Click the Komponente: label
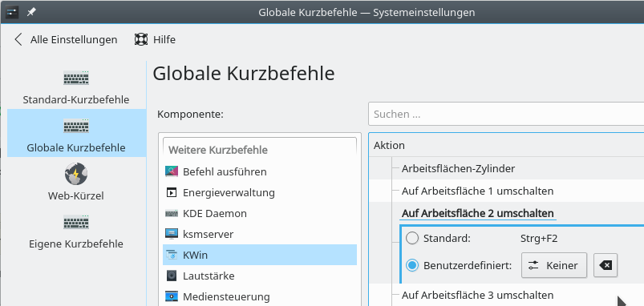The image size is (644, 306). 190,114
